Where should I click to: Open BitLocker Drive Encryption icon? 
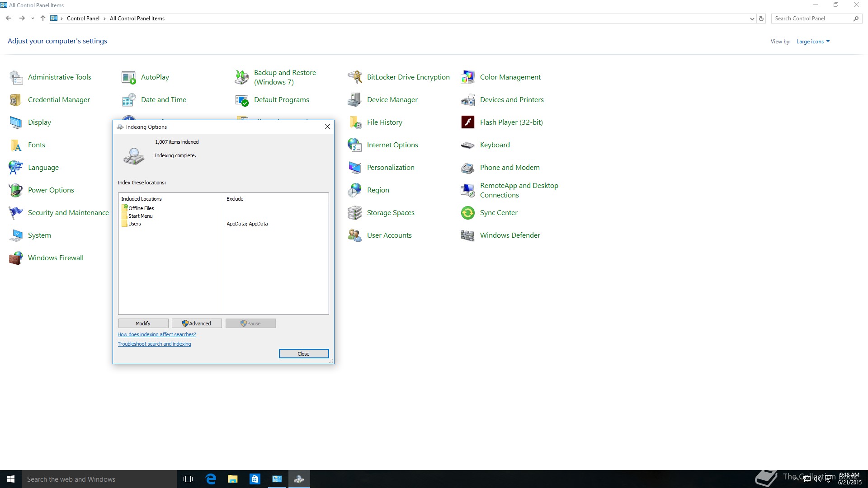[x=355, y=77]
